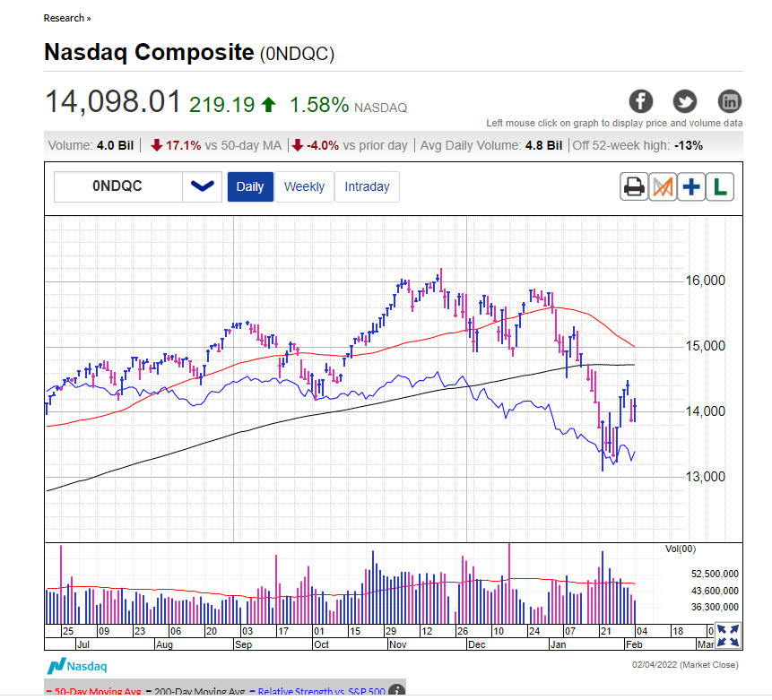Share chart on LinkedIn
Viewport: 772px width, 700px height.
730,101
